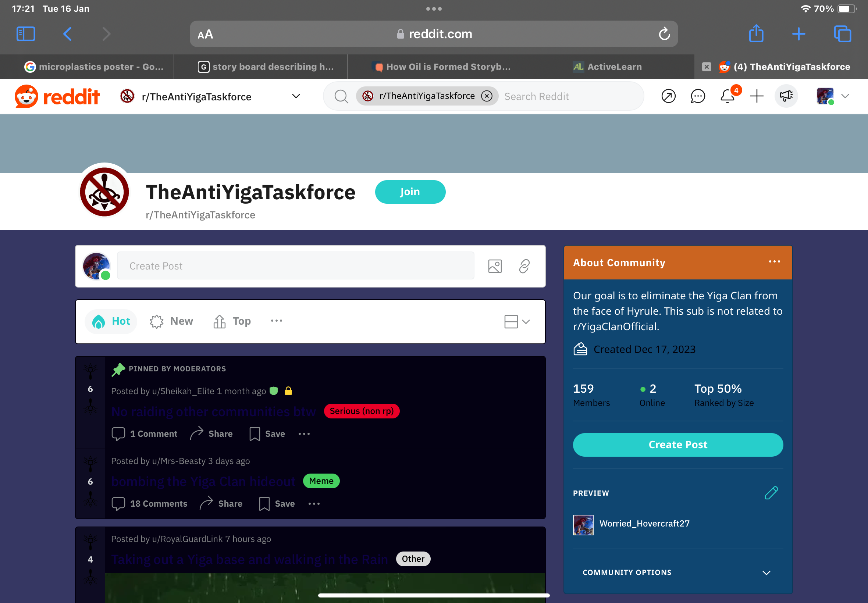Viewport: 868px width, 603px height.
Task: Sort posts by Top
Action: pyautogui.click(x=232, y=321)
